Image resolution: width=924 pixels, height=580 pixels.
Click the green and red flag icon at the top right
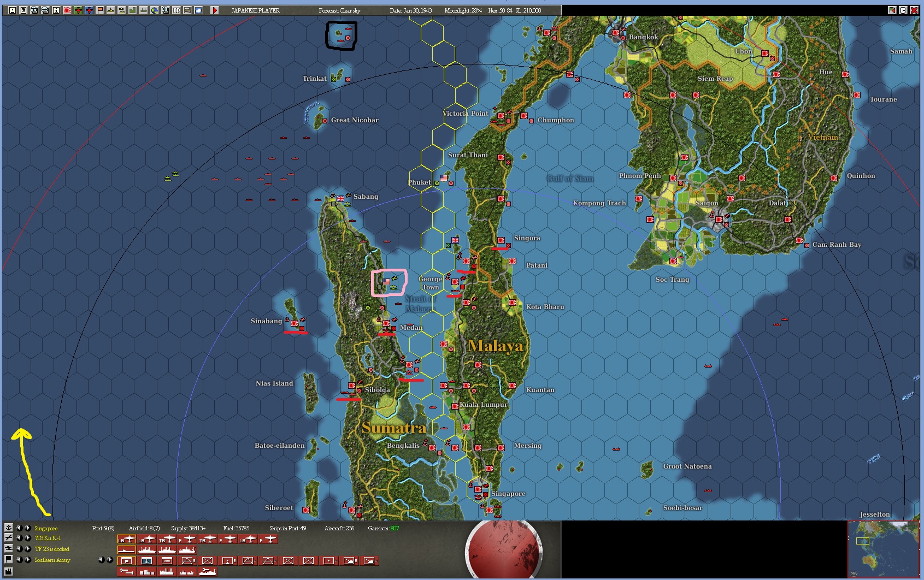pyautogui.click(x=892, y=10)
